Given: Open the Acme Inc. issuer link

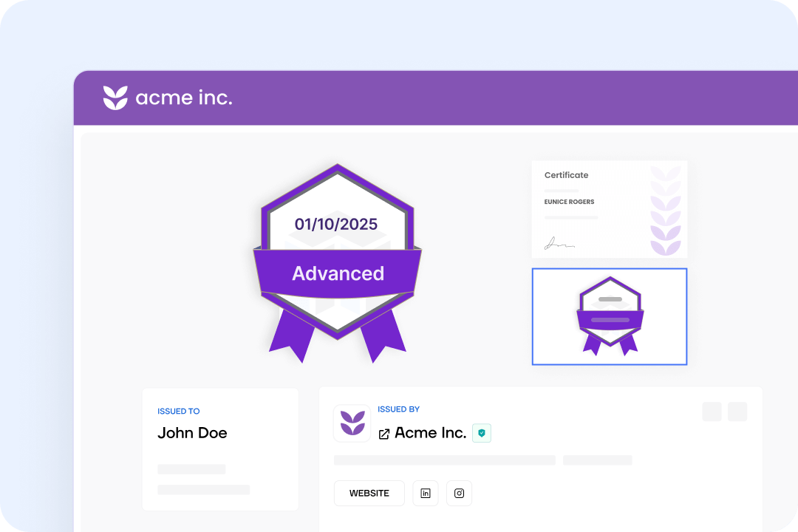Looking at the screenshot, I should click(431, 433).
